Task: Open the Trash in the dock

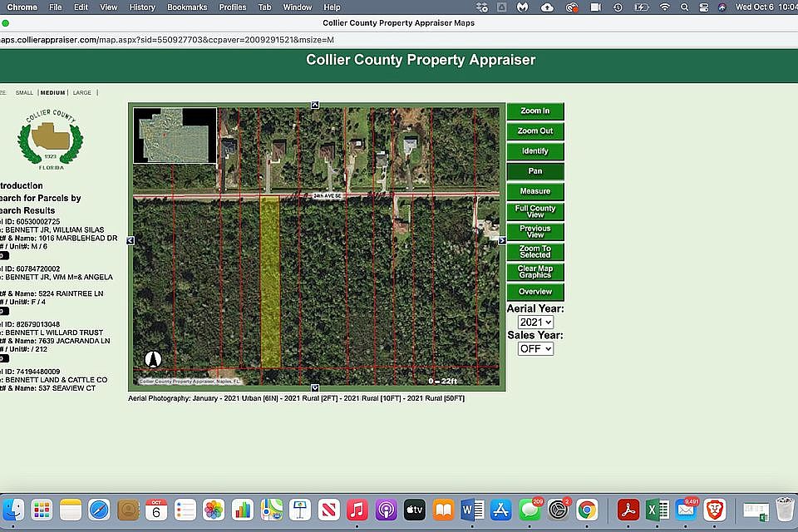Action: click(x=785, y=510)
